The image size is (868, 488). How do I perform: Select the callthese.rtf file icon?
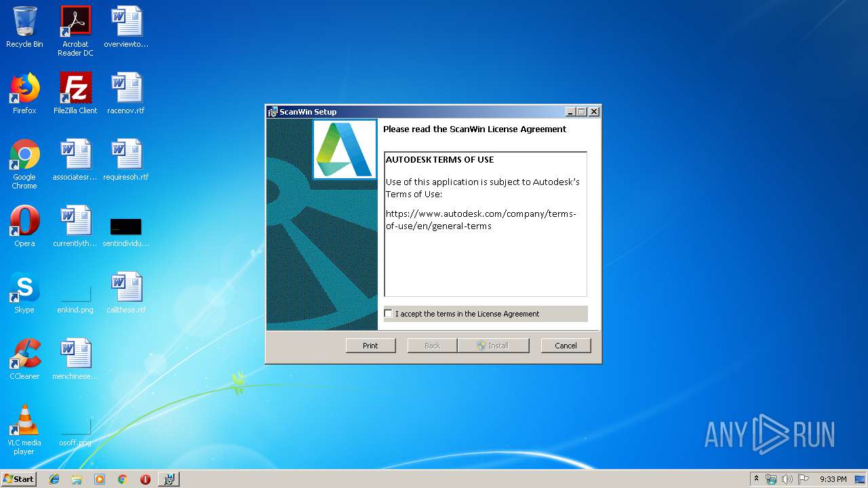pos(126,293)
